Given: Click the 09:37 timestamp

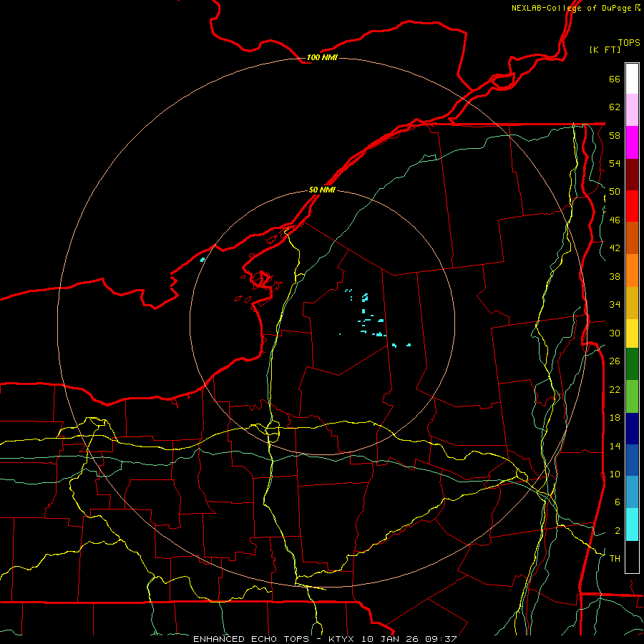Looking at the screenshot, I should 443,639.
